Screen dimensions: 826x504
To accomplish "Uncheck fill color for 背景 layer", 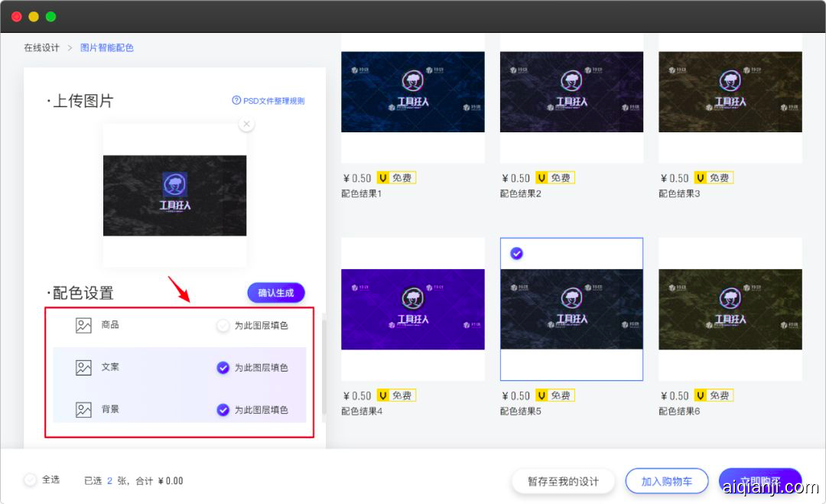I will 223,410.
